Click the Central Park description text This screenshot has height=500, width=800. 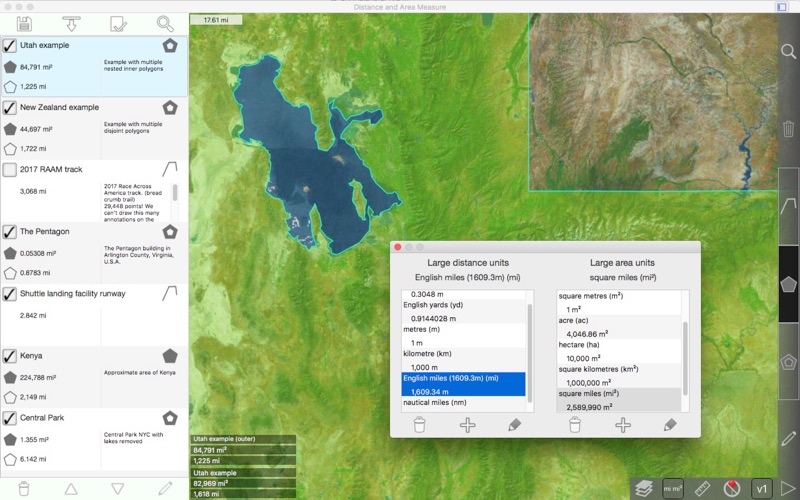[x=134, y=438]
